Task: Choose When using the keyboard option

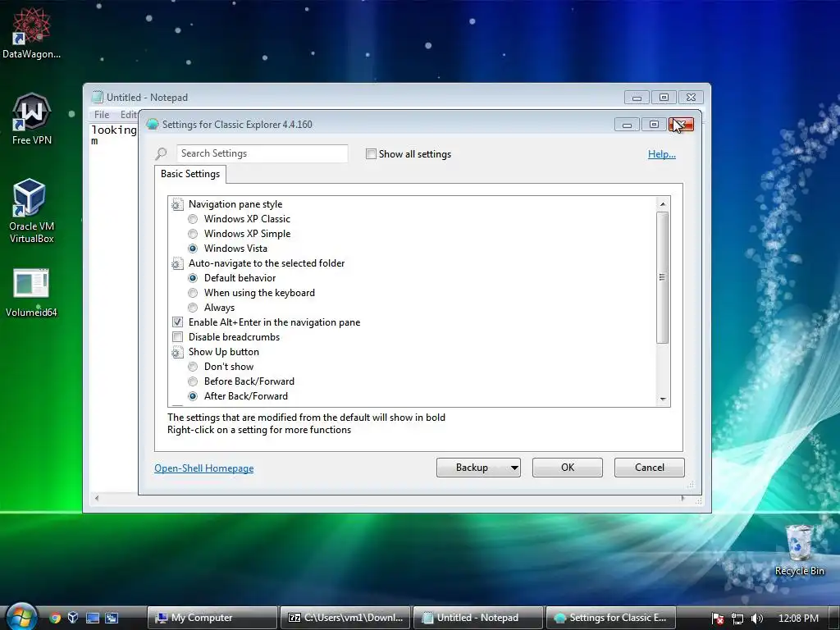Action: (193, 293)
